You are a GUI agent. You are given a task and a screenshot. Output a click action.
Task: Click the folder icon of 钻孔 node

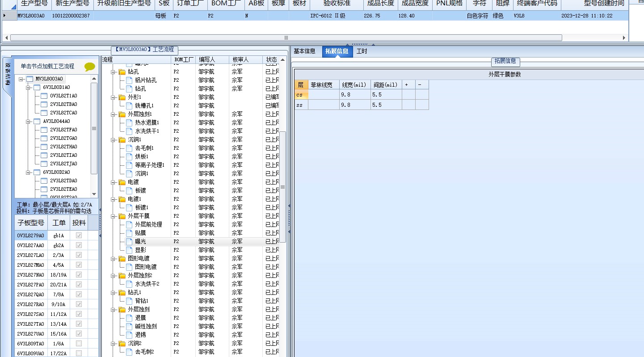pyautogui.click(x=122, y=71)
